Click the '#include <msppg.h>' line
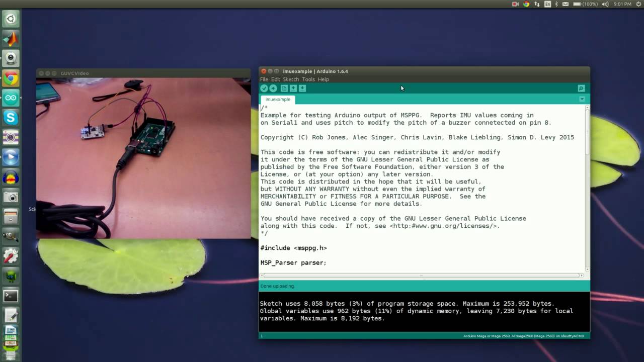The image size is (644, 362). click(x=294, y=248)
